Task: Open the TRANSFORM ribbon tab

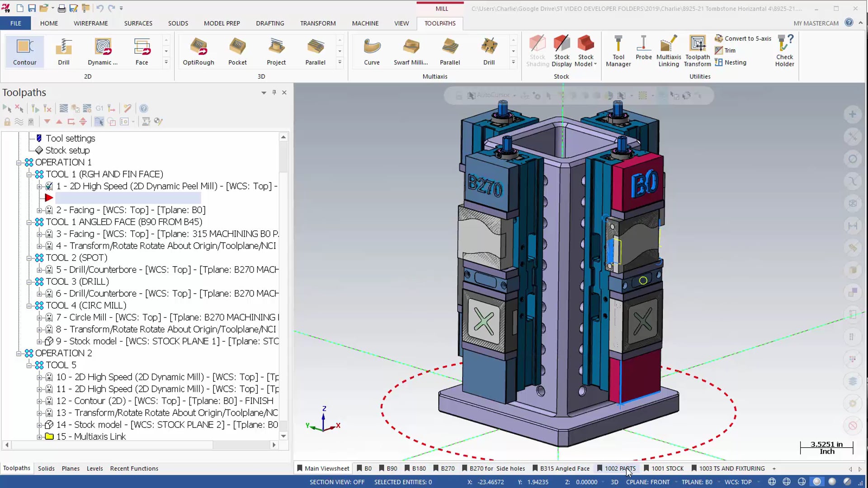Action: click(x=318, y=23)
